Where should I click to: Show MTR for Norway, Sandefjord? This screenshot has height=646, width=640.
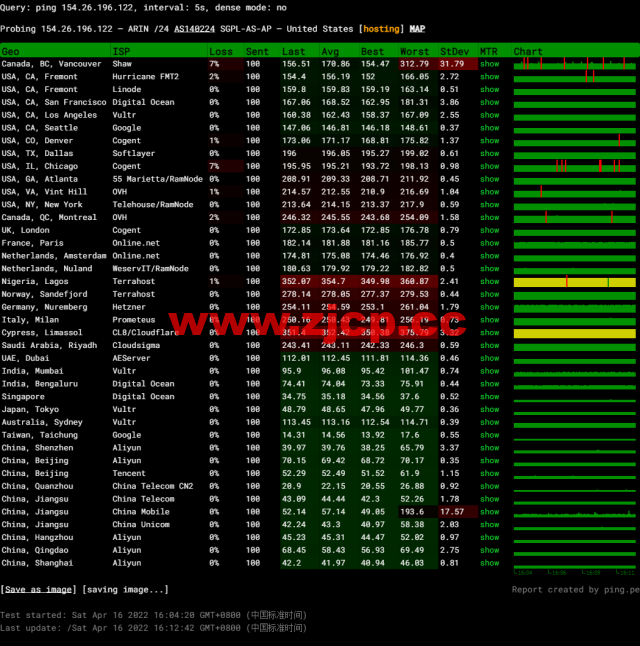coord(490,294)
